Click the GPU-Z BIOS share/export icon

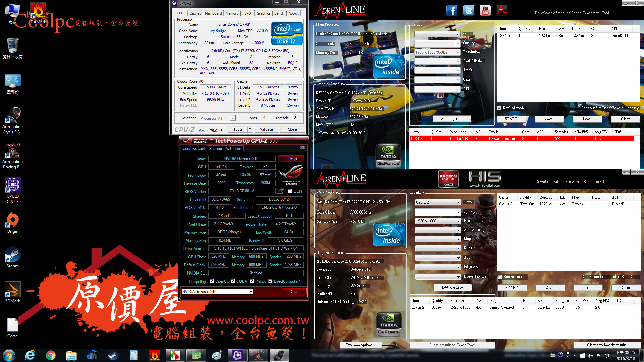click(280, 191)
